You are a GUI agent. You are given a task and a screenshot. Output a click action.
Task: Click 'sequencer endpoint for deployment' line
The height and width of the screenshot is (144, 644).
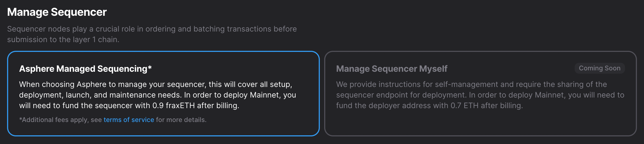tap(401, 95)
